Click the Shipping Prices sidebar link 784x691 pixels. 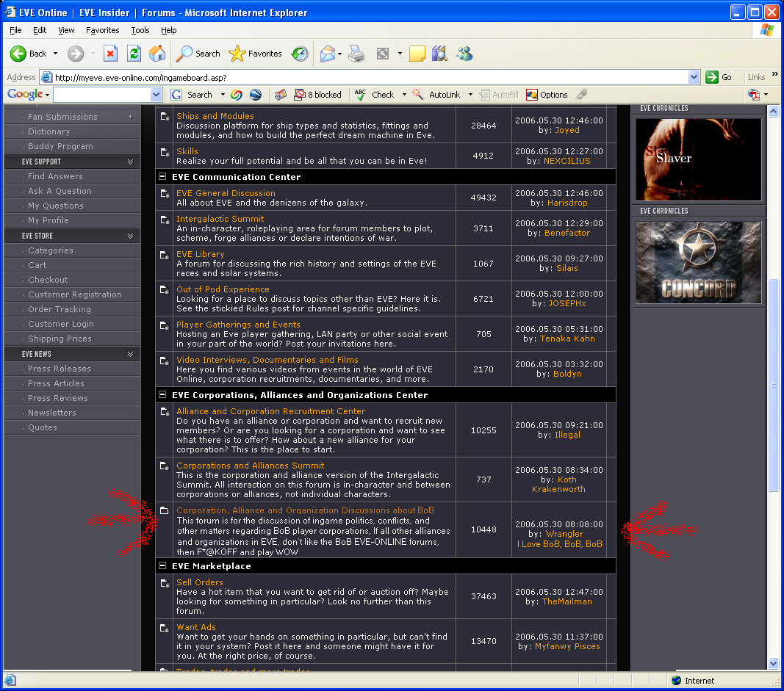click(60, 339)
